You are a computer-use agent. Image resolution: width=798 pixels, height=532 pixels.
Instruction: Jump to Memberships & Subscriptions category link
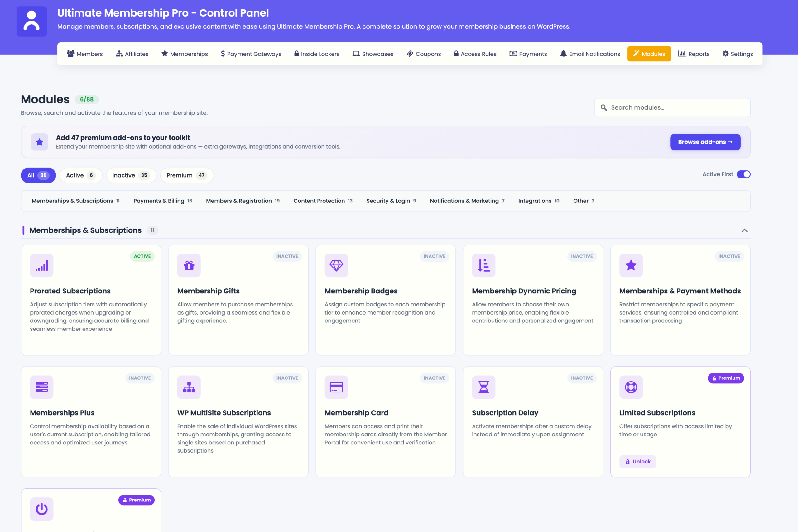tap(75, 201)
